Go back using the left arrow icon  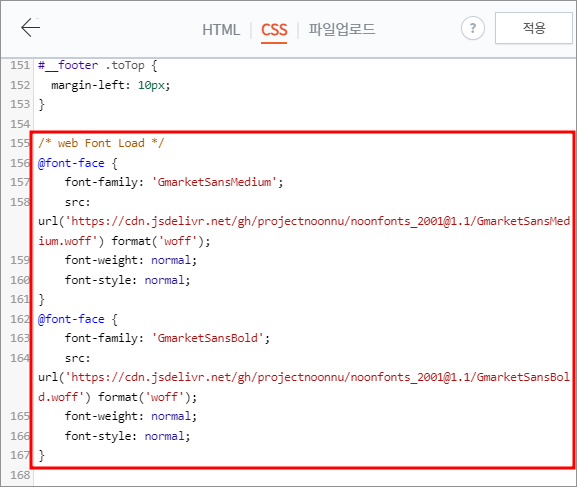(x=30, y=28)
